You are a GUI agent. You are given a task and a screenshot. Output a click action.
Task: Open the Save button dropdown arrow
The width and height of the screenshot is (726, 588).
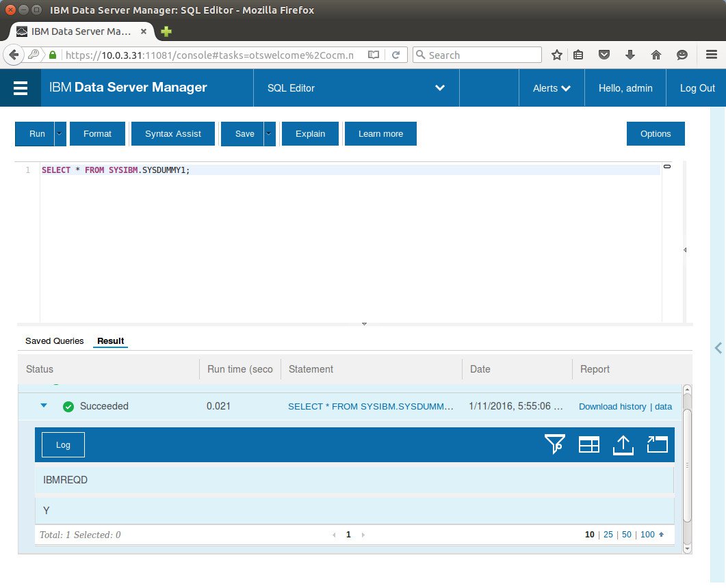[x=269, y=134]
